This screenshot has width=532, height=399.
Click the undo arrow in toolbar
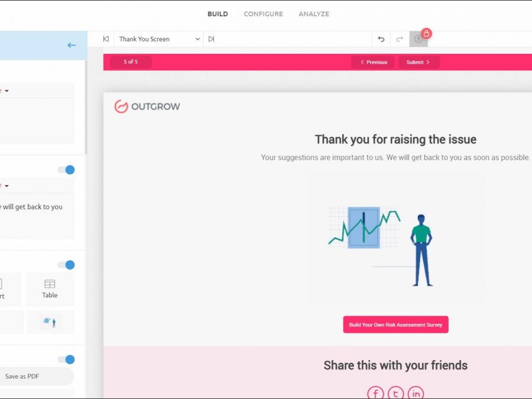click(381, 39)
